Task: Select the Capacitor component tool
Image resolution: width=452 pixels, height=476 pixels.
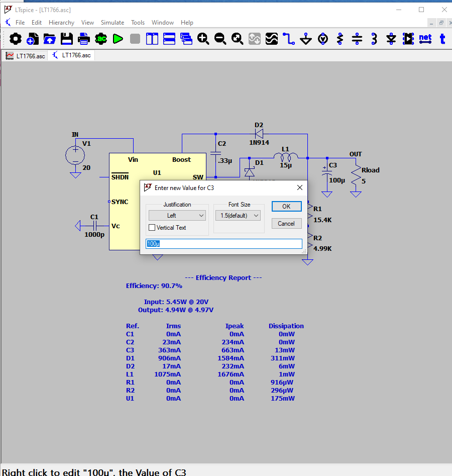Action: tap(357, 39)
